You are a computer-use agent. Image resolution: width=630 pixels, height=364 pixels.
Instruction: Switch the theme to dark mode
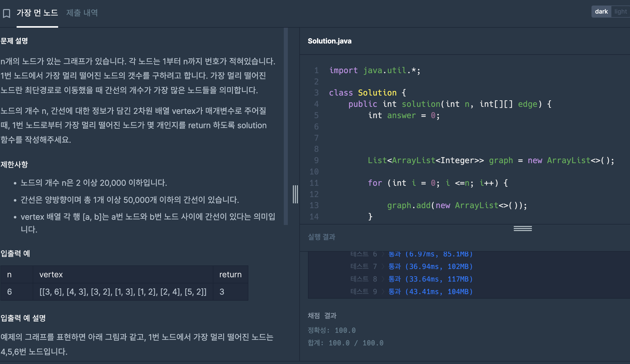[x=601, y=12]
